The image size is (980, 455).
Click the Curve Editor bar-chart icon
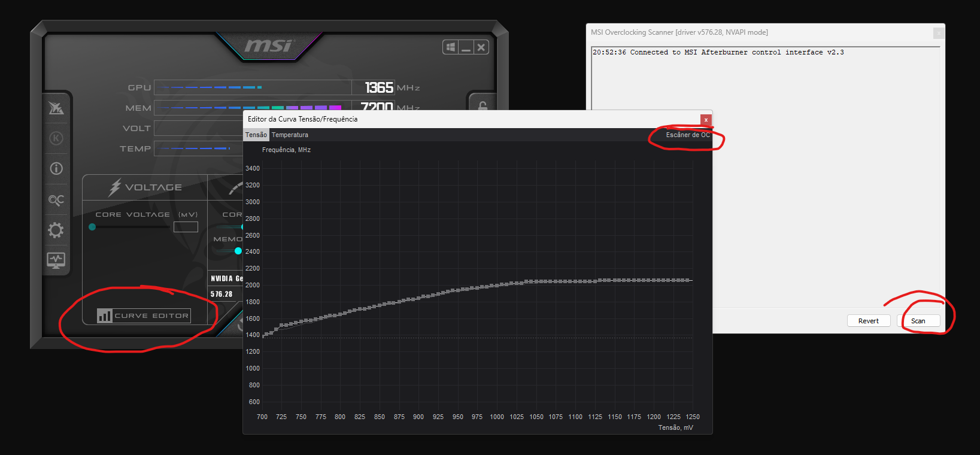coord(105,316)
